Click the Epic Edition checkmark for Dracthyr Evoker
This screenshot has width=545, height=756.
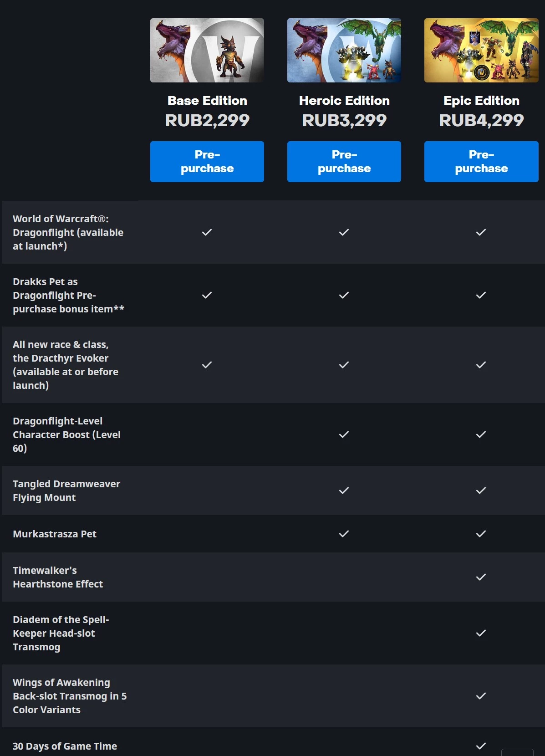click(x=481, y=365)
